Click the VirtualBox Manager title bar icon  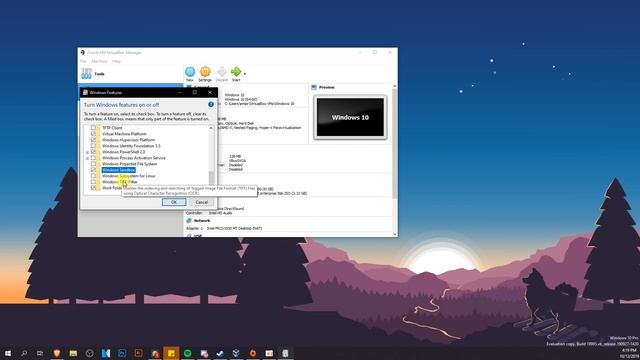click(83, 53)
